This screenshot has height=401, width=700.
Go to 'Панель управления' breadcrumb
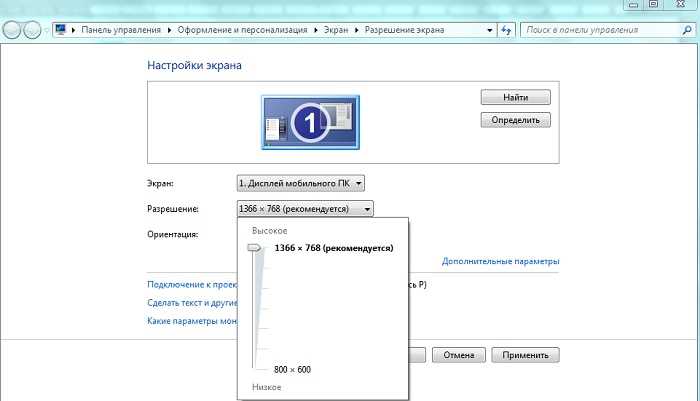(121, 30)
